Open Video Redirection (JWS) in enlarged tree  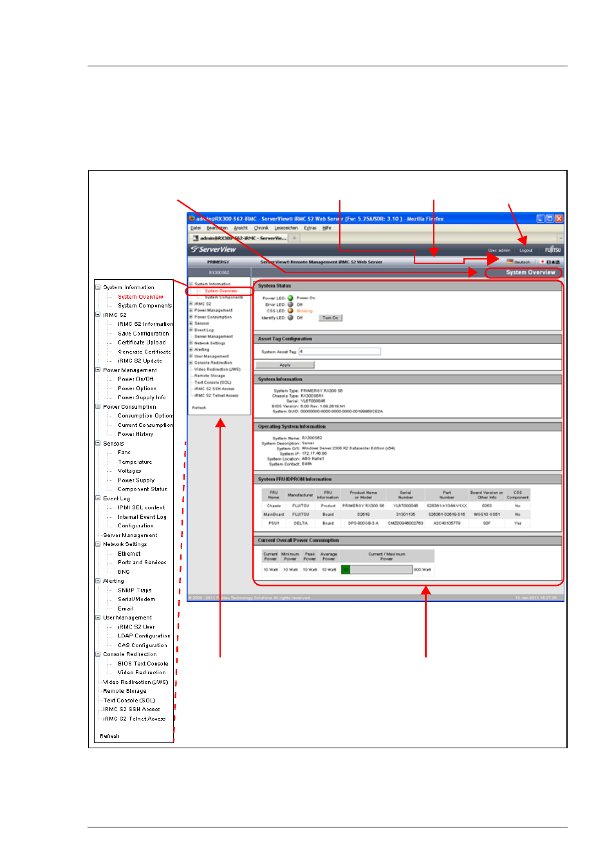point(136,682)
